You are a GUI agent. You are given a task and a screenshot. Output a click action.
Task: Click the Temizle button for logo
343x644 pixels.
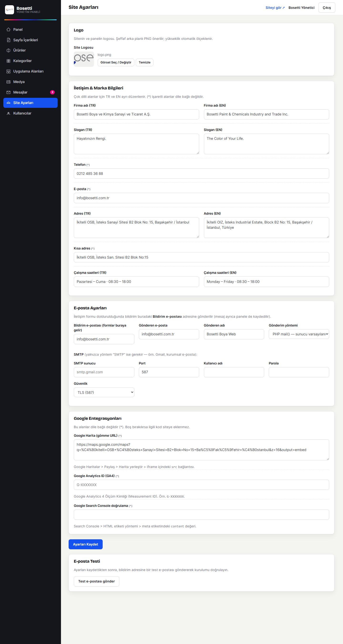click(x=145, y=62)
